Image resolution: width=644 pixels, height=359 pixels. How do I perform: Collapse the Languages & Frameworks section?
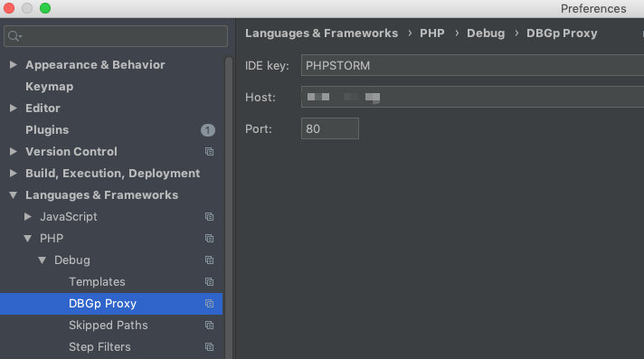tap(14, 194)
